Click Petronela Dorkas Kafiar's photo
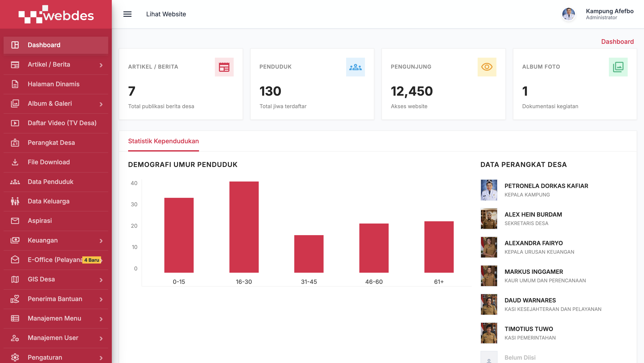The height and width of the screenshot is (363, 644). [489, 190]
